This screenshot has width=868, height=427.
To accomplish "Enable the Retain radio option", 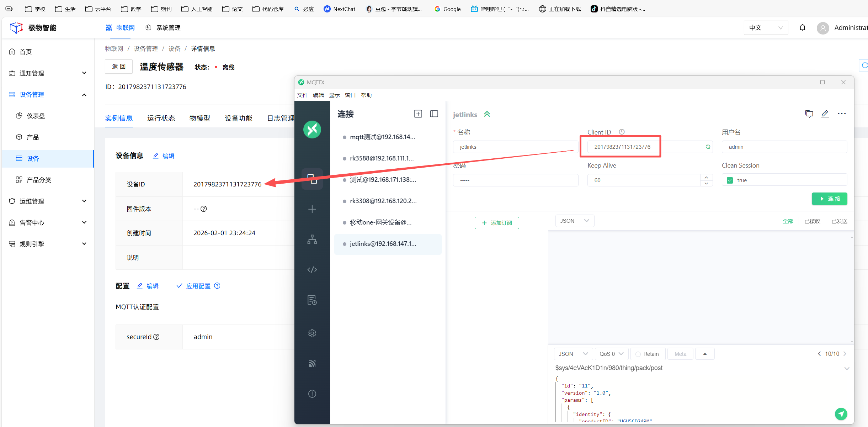I will point(638,354).
